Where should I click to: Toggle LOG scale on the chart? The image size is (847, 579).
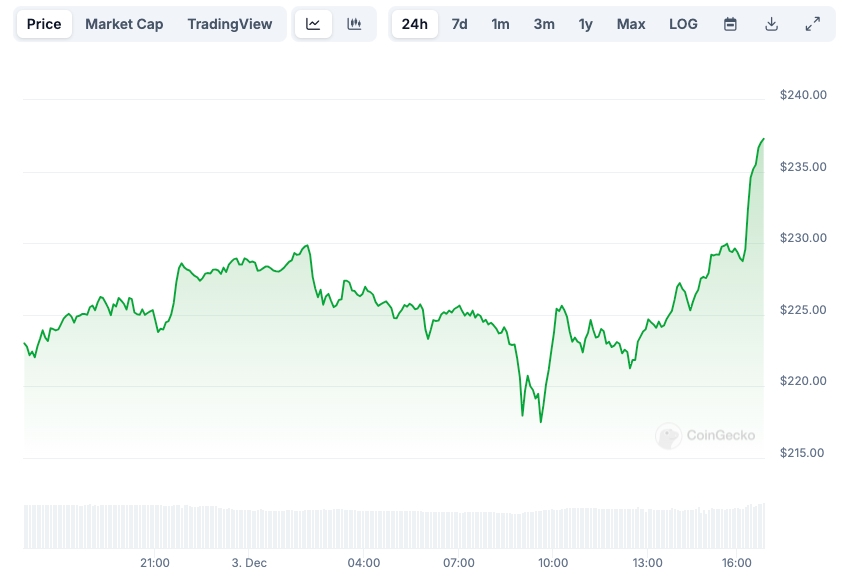[683, 24]
